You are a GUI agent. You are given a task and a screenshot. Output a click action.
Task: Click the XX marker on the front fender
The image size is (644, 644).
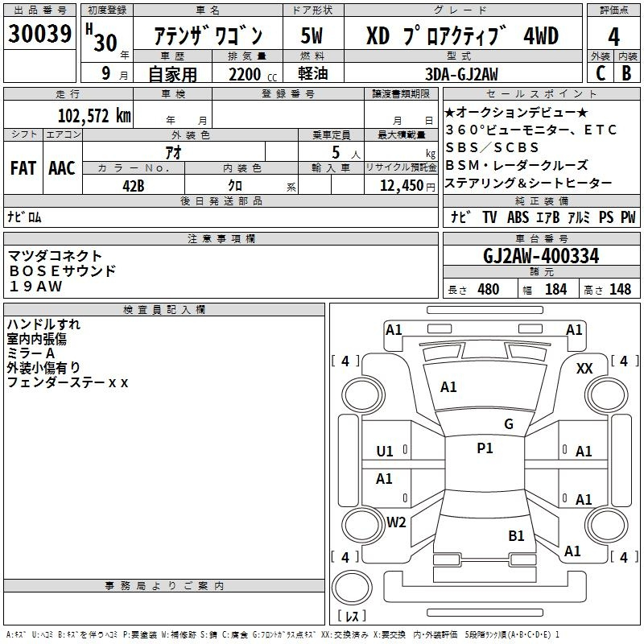tap(584, 368)
